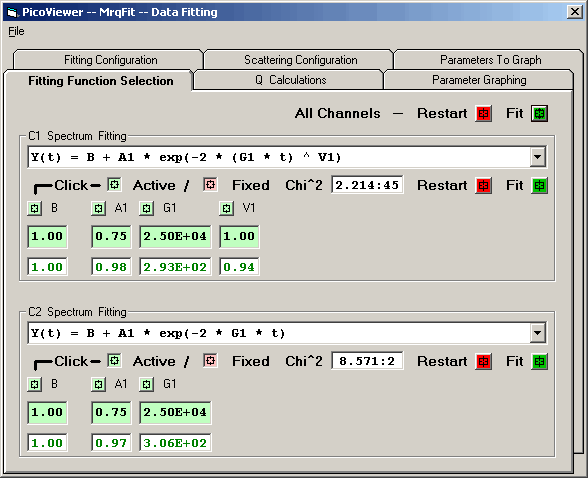Click the red Restart icon in C2 Spectrum Fitting
The width and height of the screenshot is (588, 478).
click(483, 362)
